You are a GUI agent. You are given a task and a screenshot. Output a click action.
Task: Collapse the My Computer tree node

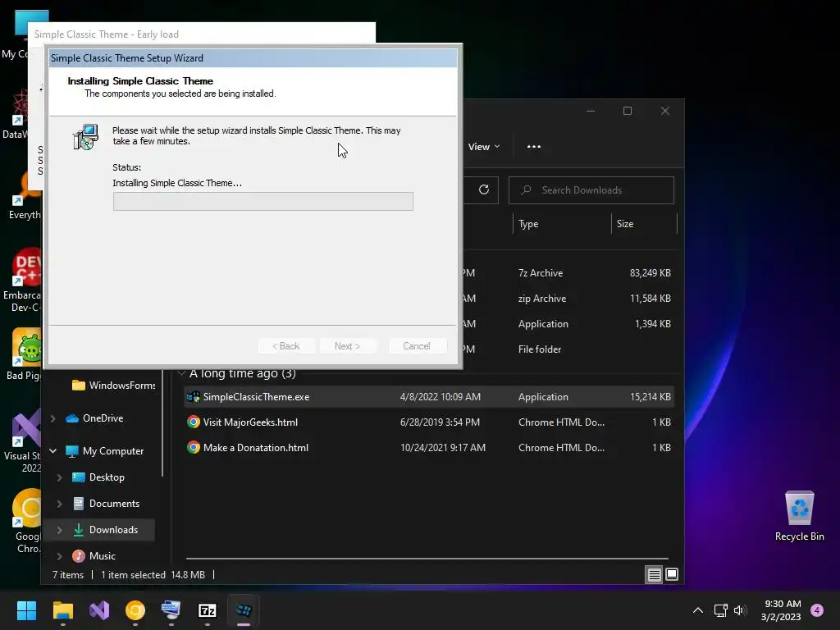(53, 451)
